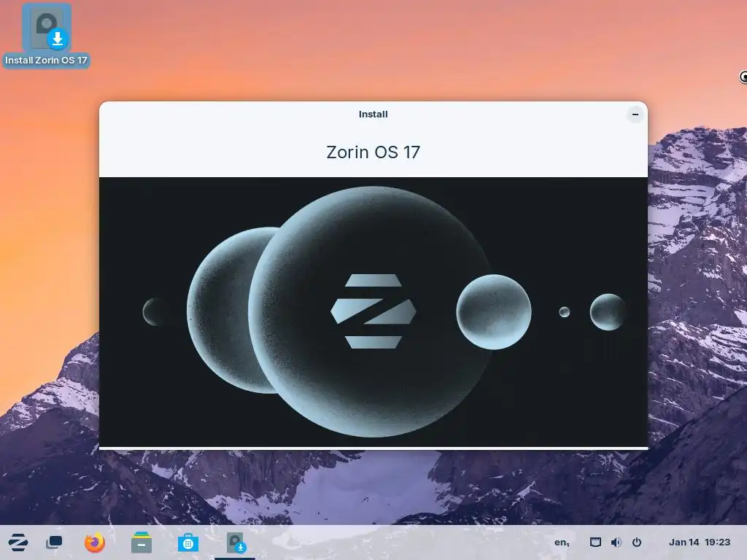Show the workspace overview from the taskbar
Image resolution: width=747 pixels, height=560 pixels.
54,542
